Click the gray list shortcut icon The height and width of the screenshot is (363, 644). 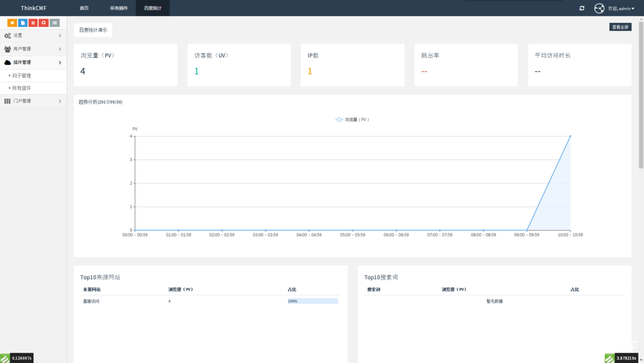(55, 23)
